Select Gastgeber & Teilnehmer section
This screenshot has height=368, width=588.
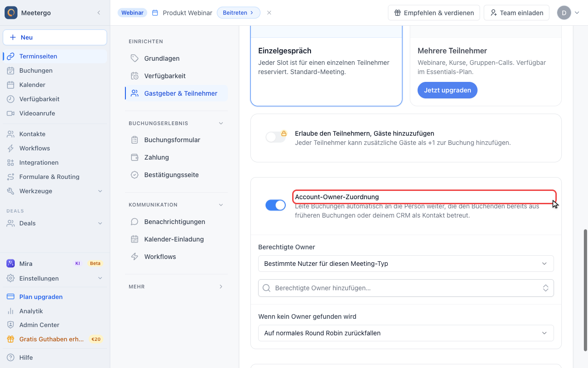(176, 93)
